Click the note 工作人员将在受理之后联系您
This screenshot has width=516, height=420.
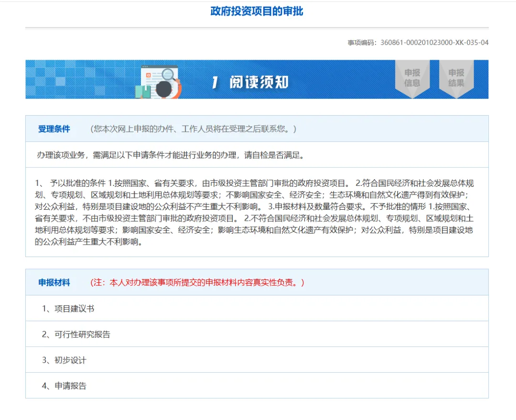(x=193, y=129)
